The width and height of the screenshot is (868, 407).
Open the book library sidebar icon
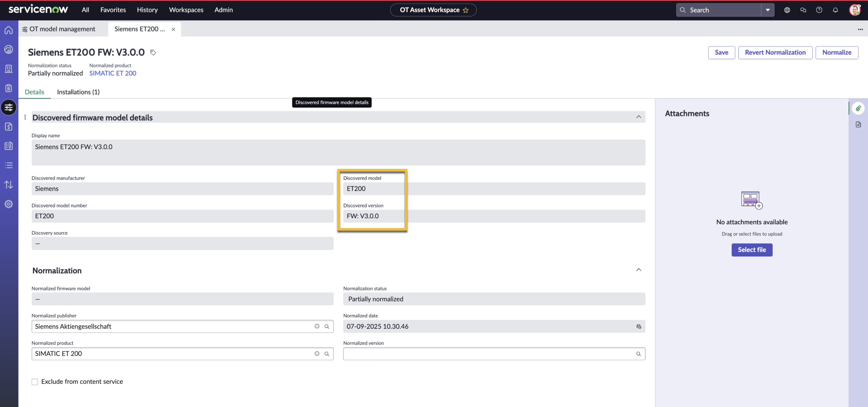point(9,146)
